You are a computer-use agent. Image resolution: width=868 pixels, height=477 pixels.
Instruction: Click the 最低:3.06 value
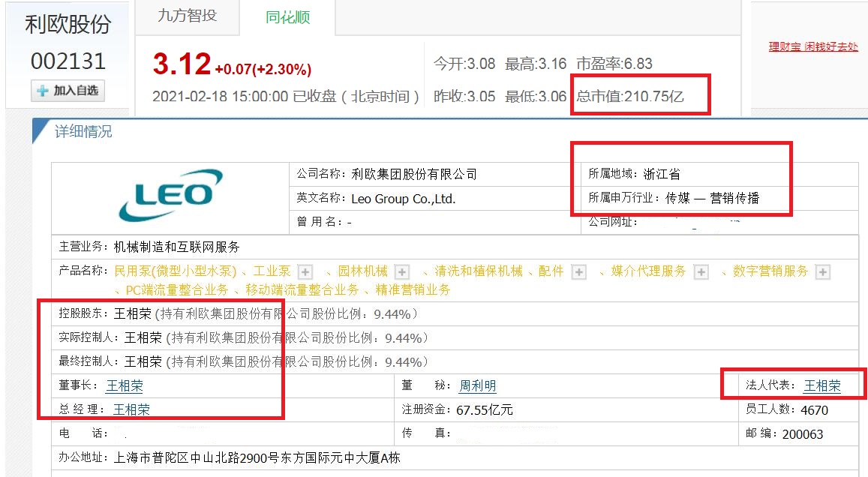coord(536,96)
